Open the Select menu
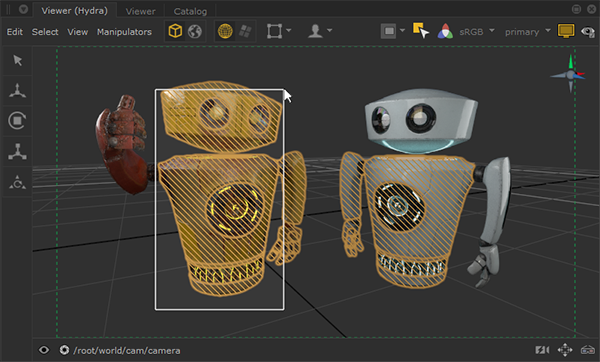This screenshot has height=362, width=600. (x=45, y=32)
